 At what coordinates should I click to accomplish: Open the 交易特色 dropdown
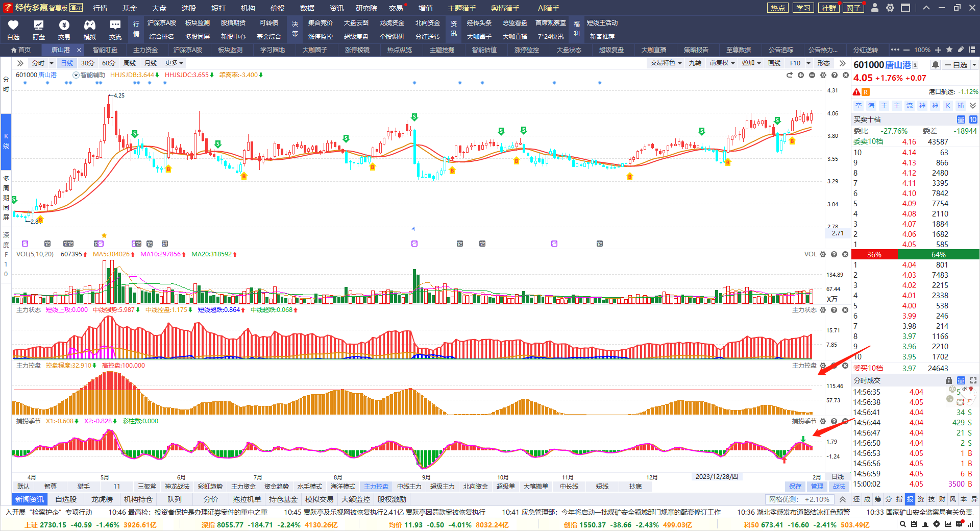[666, 63]
